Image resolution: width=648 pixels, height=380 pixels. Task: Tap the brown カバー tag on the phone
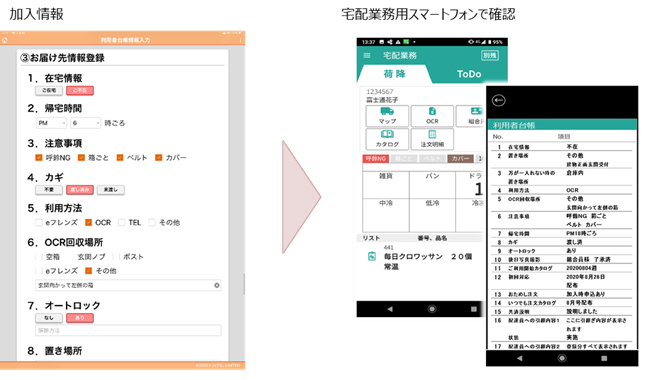tap(460, 159)
